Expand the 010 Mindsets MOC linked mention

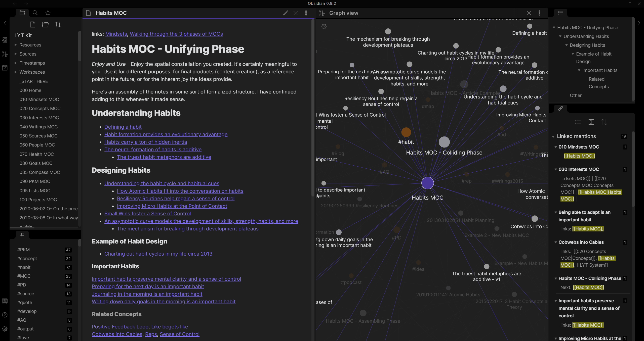point(555,147)
